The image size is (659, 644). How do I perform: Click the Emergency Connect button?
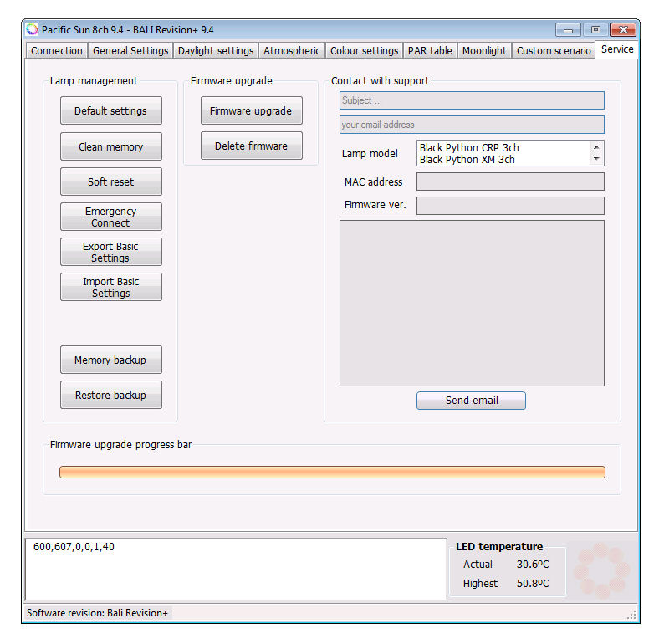tap(110, 217)
